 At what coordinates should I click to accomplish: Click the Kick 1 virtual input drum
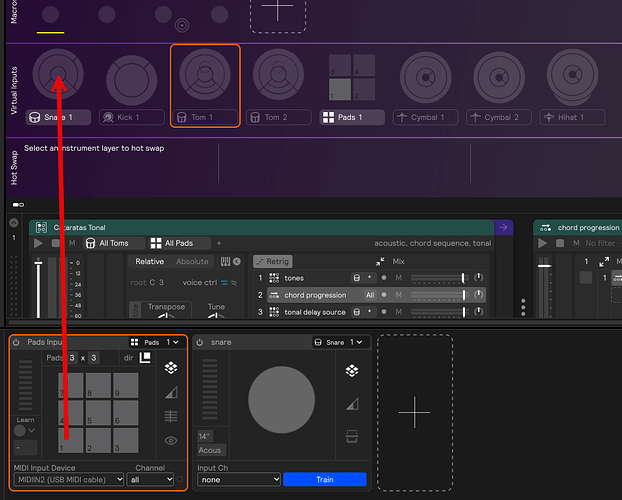[130, 78]
